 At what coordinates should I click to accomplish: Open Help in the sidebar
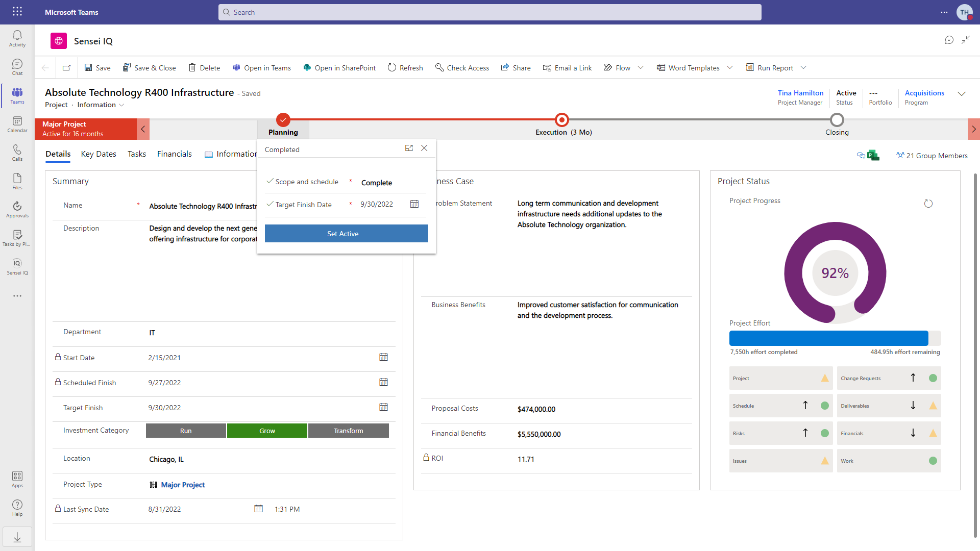17,508
